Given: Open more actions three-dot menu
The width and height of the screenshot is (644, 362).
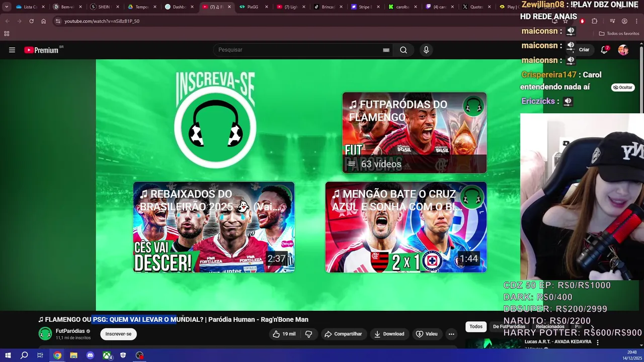Looking at the screenshot, I should (451, 334).
